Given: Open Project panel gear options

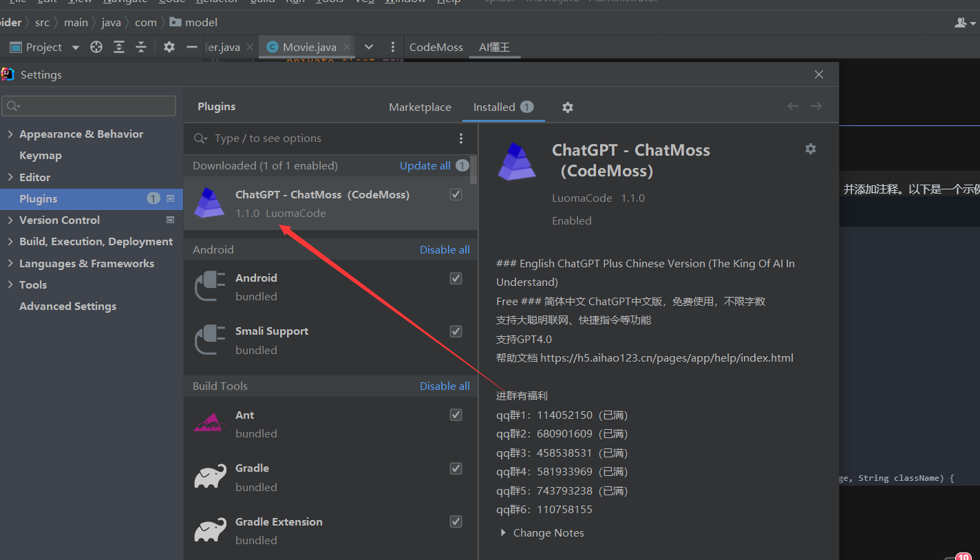Looking at the screenshot, I should coord(169,47).
